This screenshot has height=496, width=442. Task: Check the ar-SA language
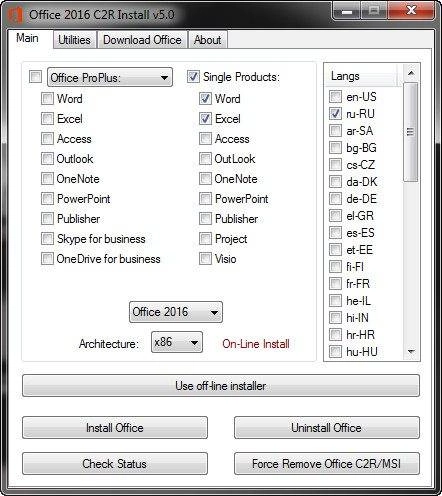[335, 131]
